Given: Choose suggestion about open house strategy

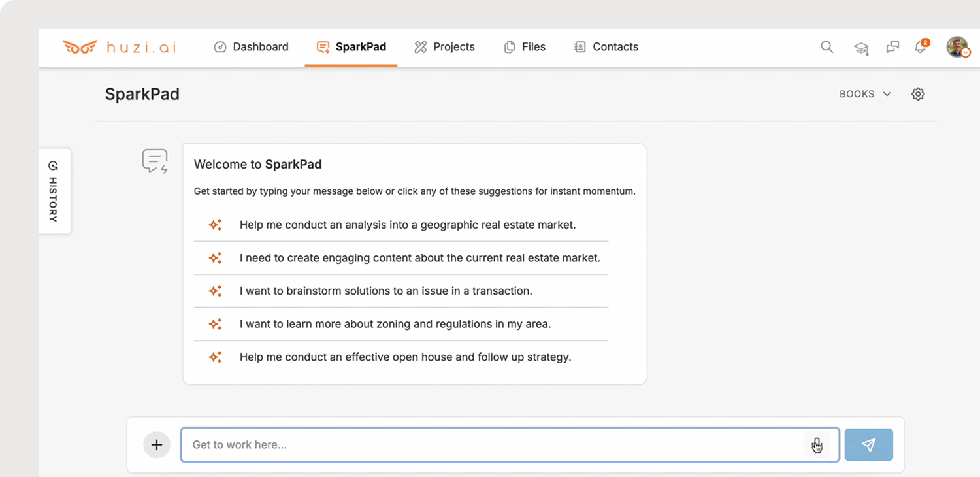Looking at the screenshot, I should 401,357.
